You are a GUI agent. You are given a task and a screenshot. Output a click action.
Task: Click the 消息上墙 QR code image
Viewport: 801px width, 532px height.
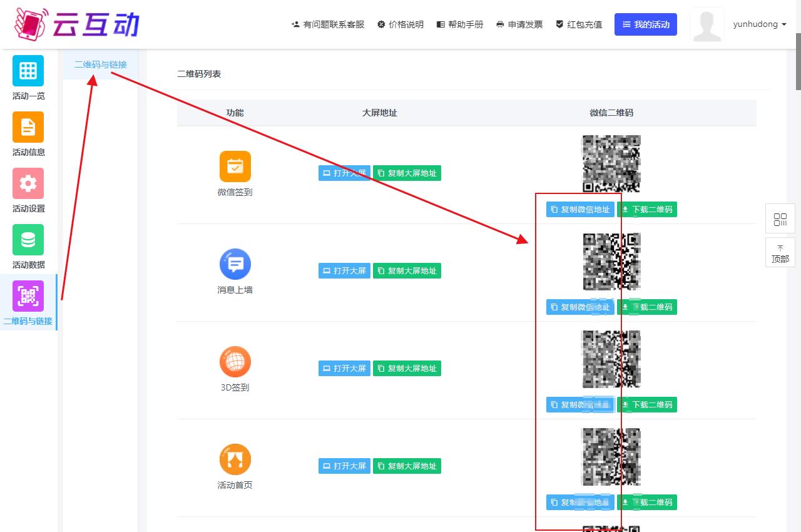(611, 262)
